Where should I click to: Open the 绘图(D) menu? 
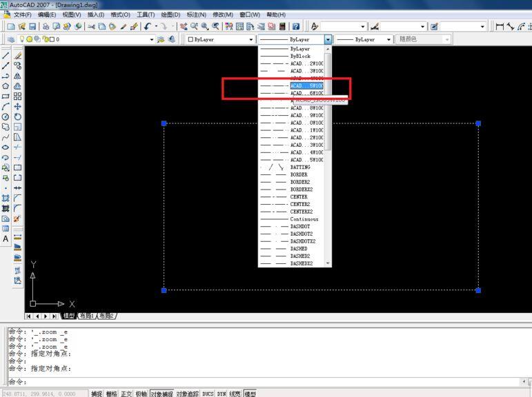tap(170, 15)
